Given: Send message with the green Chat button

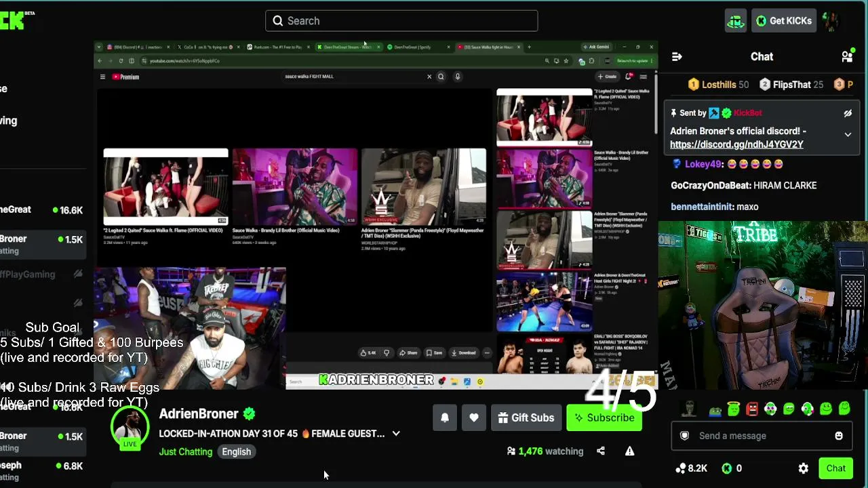Looking at the screenshot, I should [835, 468].
